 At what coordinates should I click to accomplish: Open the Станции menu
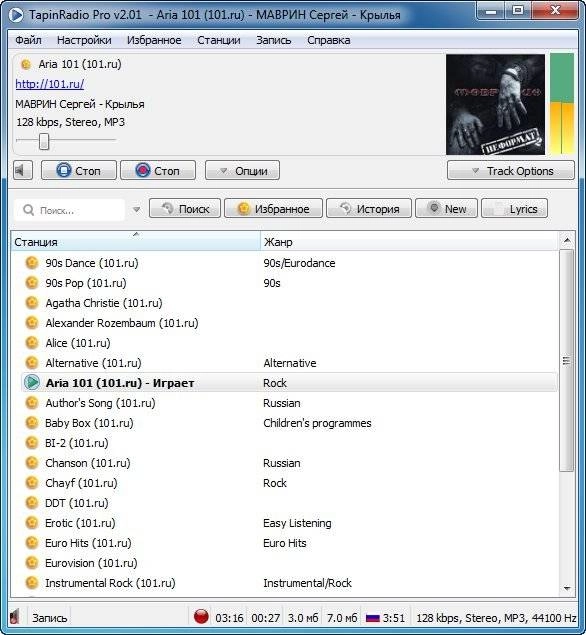tap(219, 40)
